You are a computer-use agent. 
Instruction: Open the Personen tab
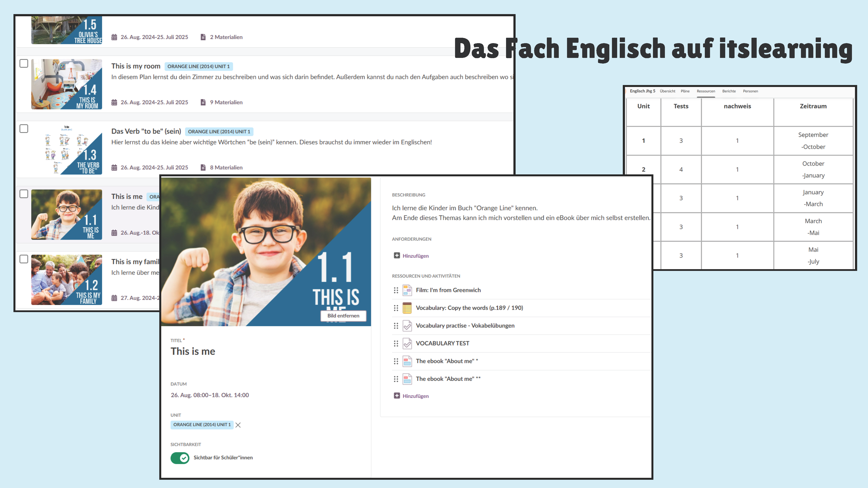(750, 91)
